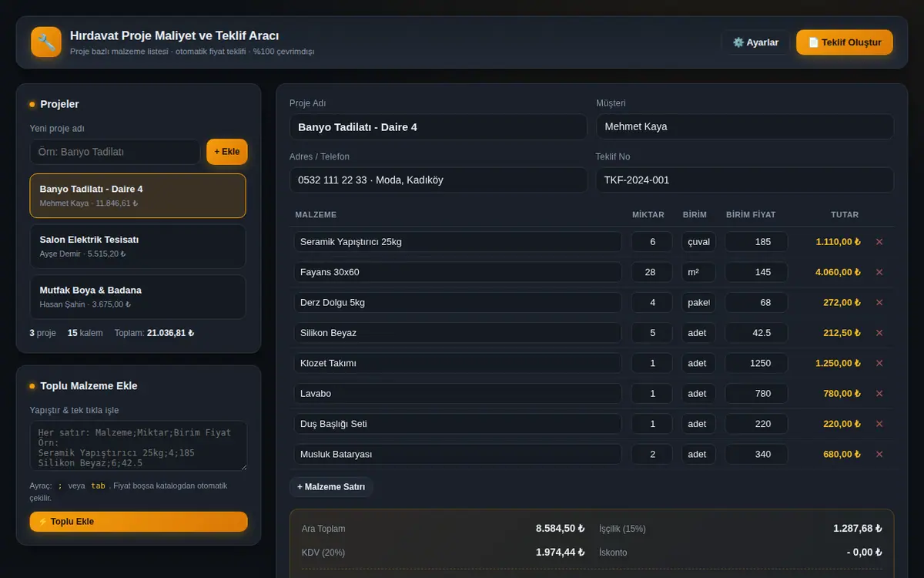Click the orange wrench app logo
924x578 pixels.
coord(46,42)
